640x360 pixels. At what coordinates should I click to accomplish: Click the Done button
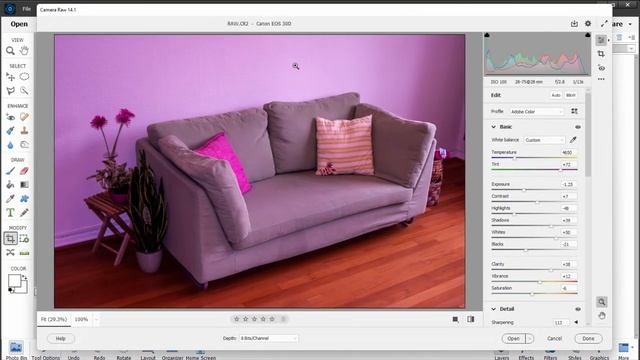(x=588, y=338)
